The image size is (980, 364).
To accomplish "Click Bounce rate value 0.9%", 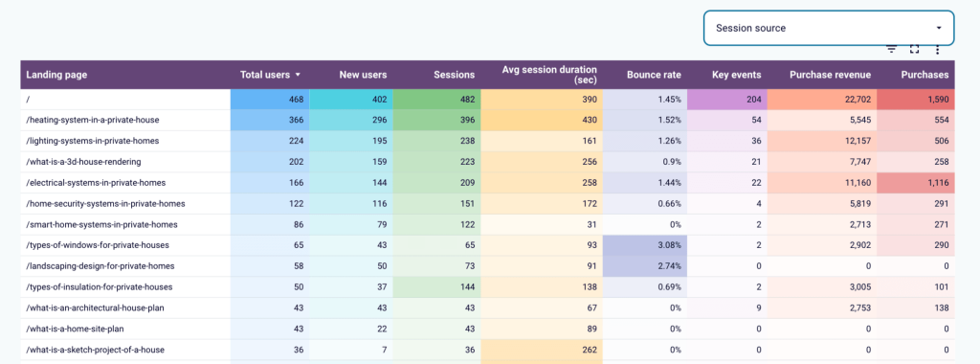I will 671,162.
